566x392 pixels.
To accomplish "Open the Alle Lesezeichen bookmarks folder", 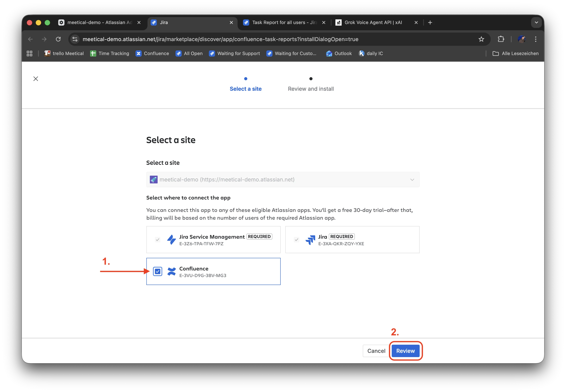I will [x=515, y=54].
